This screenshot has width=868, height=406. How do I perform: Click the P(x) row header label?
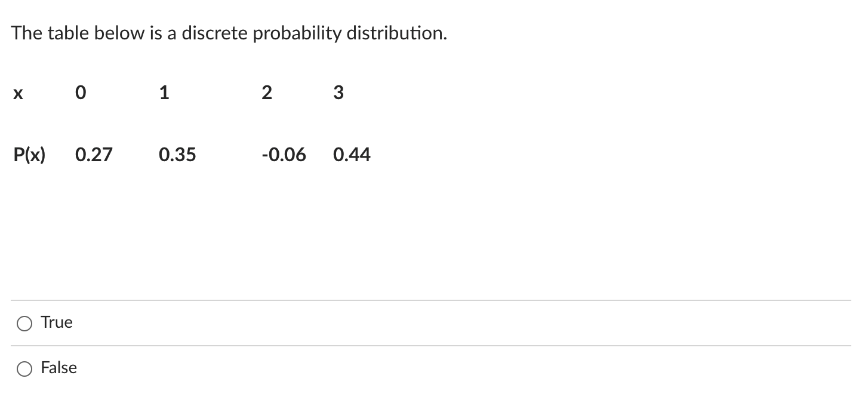[x=28, y=155]
